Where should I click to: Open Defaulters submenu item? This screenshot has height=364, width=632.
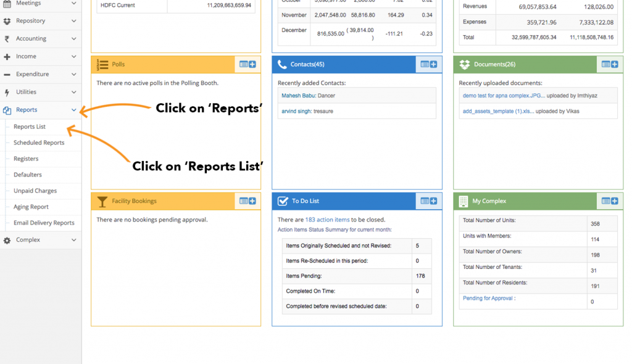27,175
